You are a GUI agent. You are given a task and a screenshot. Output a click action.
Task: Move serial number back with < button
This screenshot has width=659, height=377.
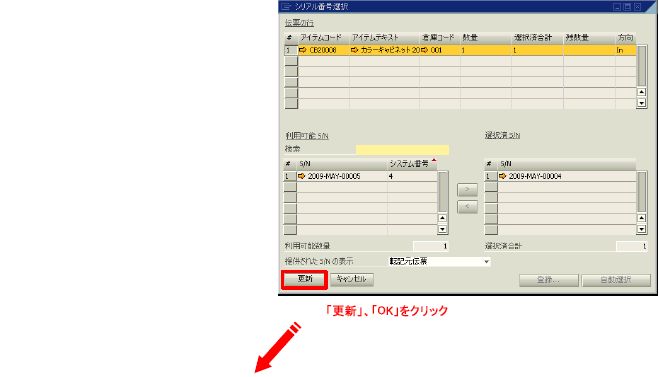467,207
